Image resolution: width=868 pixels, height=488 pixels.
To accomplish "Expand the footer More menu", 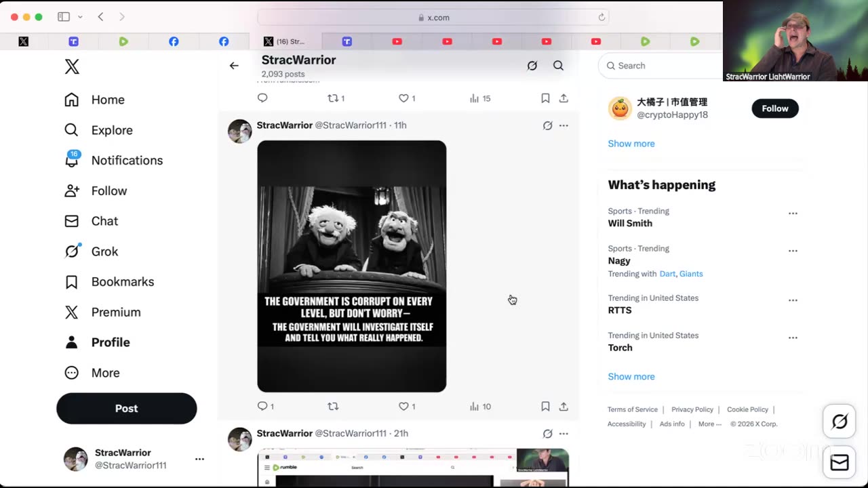I will point(709,424).
